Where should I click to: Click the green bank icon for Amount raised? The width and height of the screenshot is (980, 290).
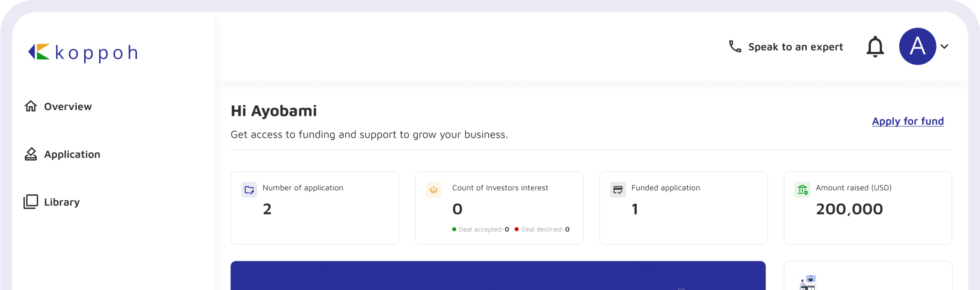802,190
